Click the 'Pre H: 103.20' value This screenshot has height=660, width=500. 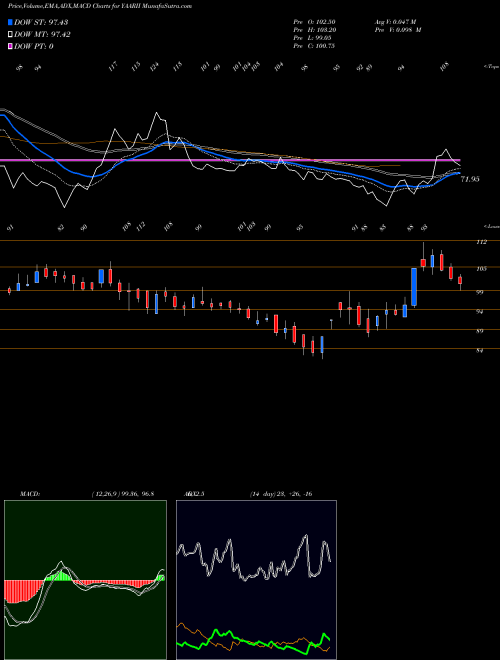(314, 30)
